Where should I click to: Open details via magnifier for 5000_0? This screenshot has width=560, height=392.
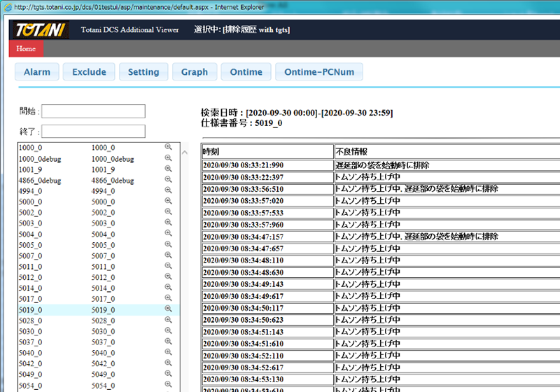click(x=168, y=202)
